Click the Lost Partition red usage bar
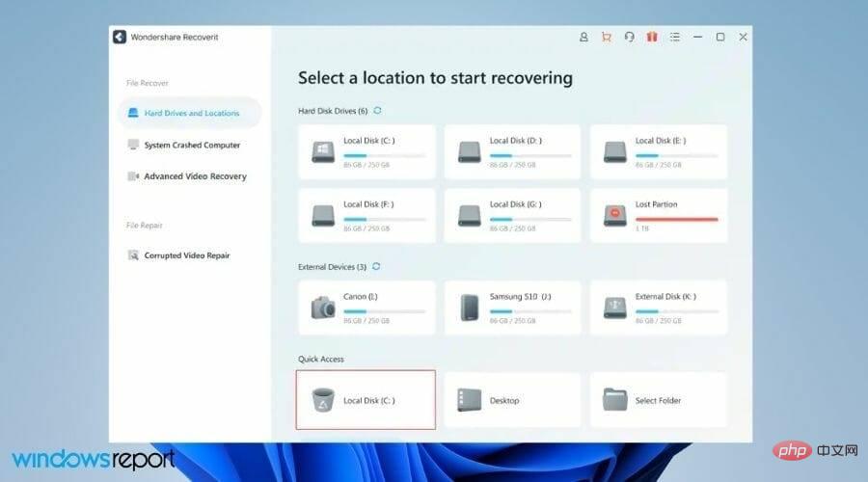This screenshot has height=482, width=868. [x=676, y=220]
